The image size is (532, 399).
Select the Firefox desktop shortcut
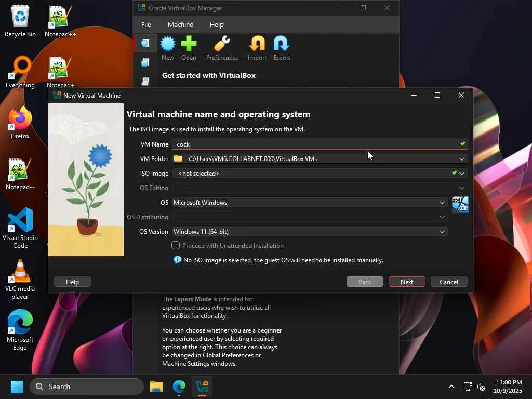(20, 123)
